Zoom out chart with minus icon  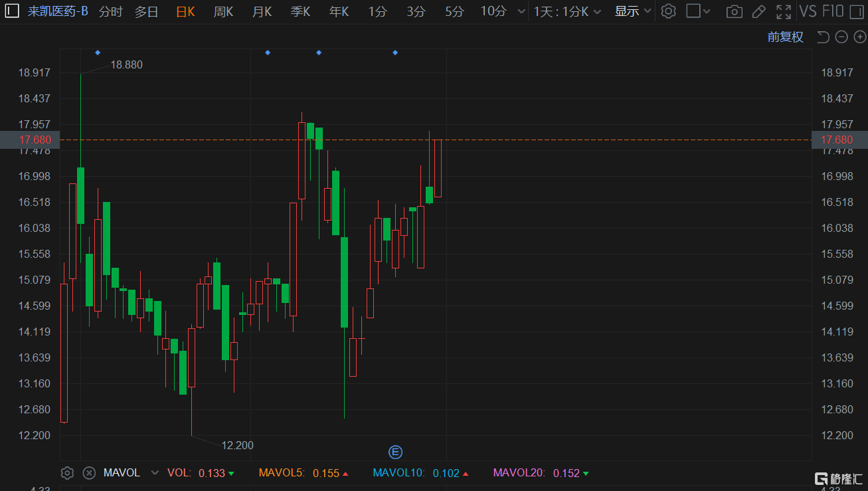click(841, 37)
